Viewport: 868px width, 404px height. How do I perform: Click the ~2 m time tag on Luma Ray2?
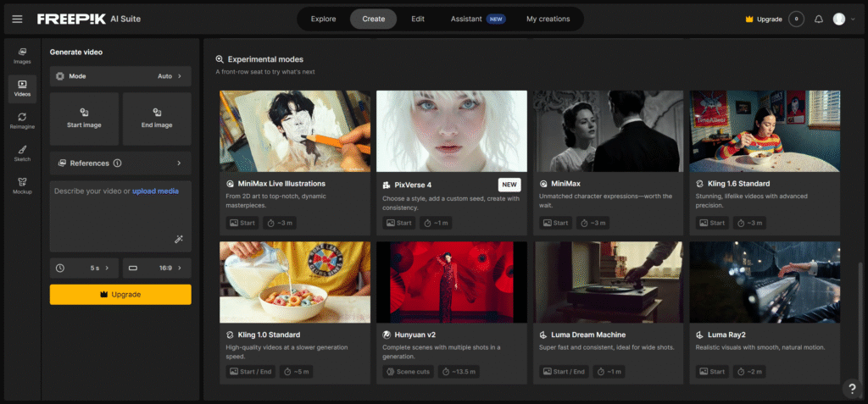click(749, 371)
